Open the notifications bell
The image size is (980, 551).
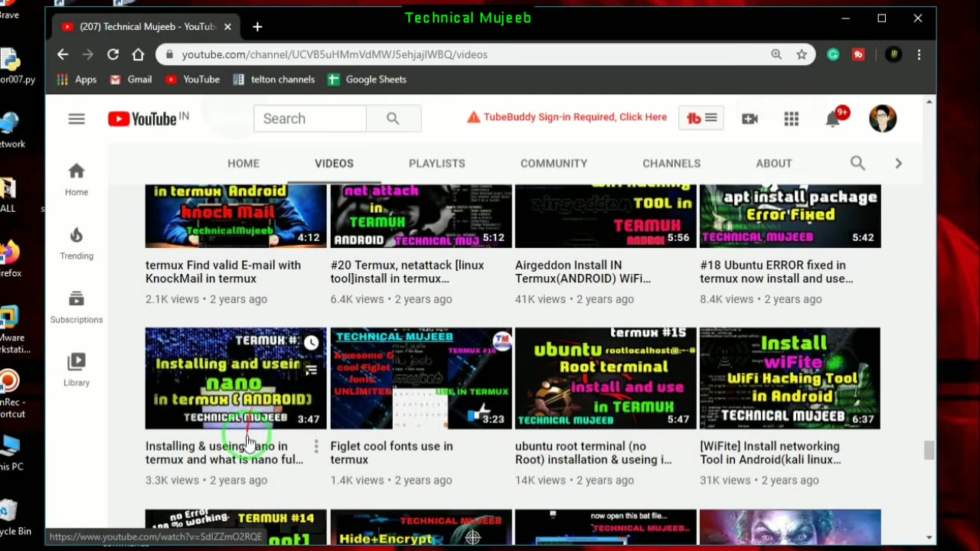point(834,118)
